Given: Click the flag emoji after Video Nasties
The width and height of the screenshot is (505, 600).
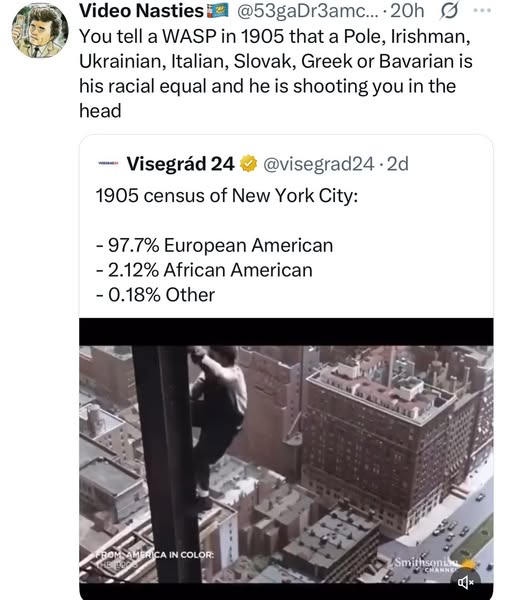Looking at the screenshot, I should click(217, 11).
